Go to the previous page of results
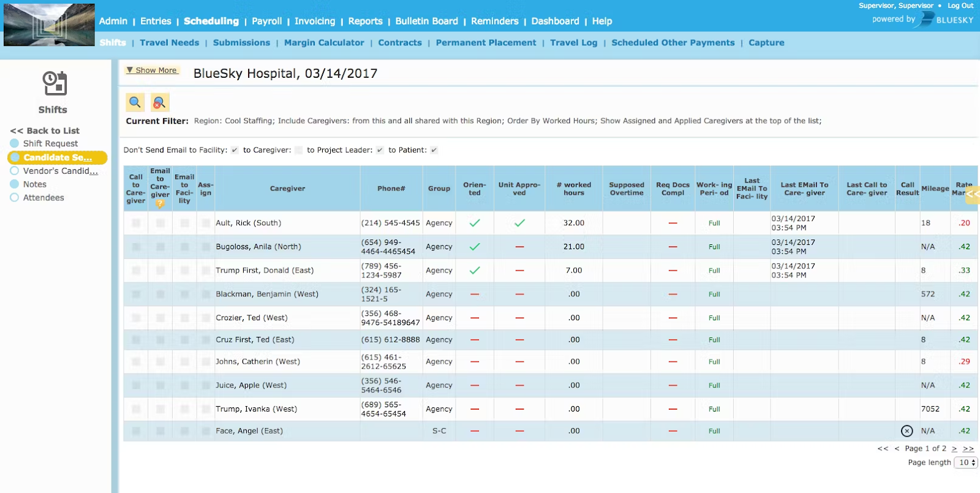980x493 pixels. 897,449
